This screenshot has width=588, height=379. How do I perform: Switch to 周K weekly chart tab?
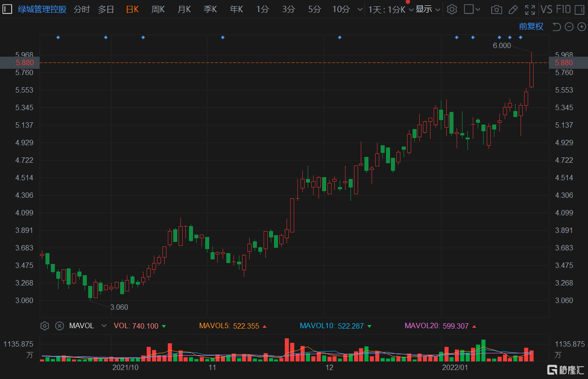click(x=158, y=9)
